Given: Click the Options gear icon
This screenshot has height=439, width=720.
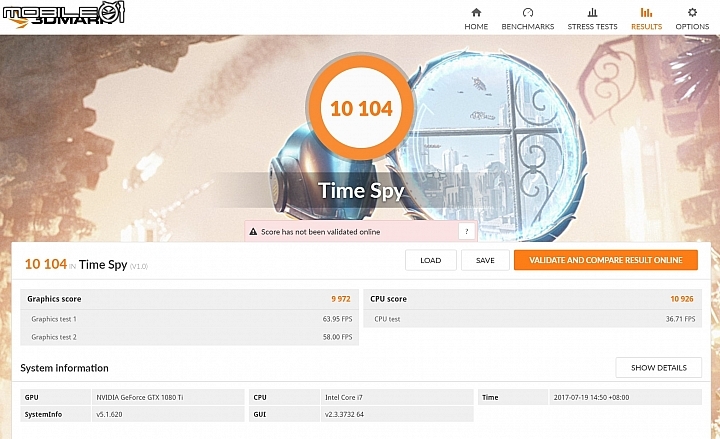Looking at the screenshot, I should coord(692,12).
